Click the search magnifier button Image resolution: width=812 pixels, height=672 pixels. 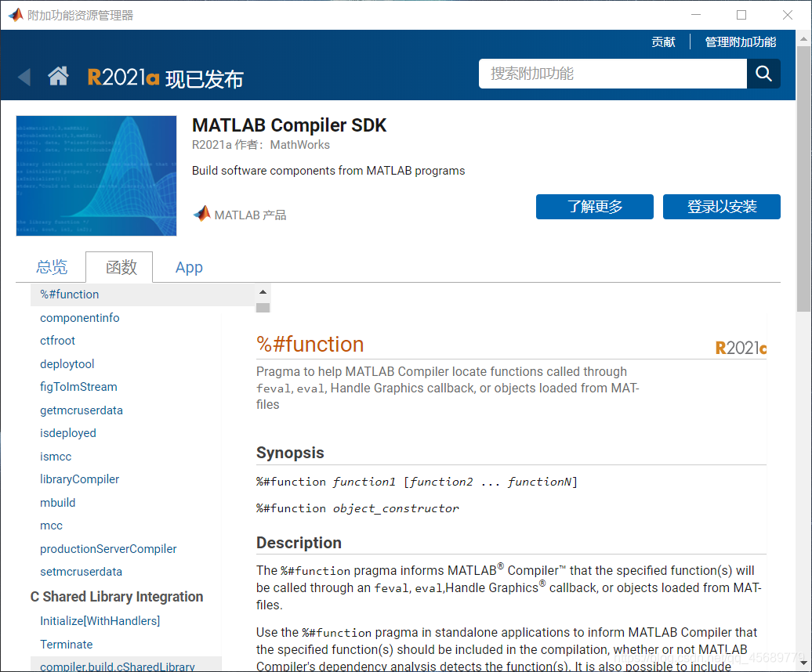(763, 74)
